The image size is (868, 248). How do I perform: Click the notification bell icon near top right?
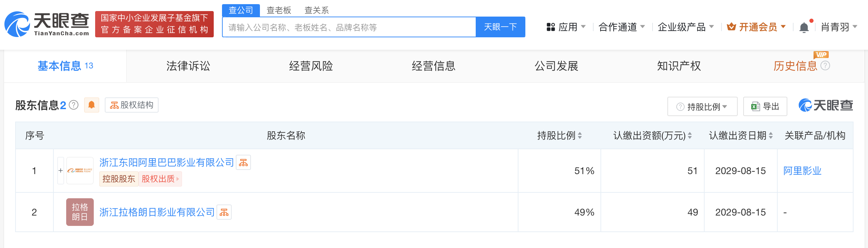(805, 26)
